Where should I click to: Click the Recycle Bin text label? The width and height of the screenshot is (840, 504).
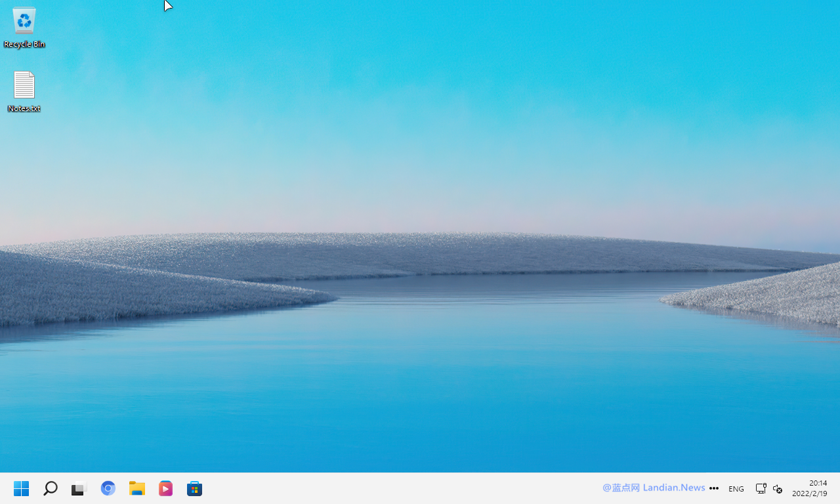[x=24, y=44]
